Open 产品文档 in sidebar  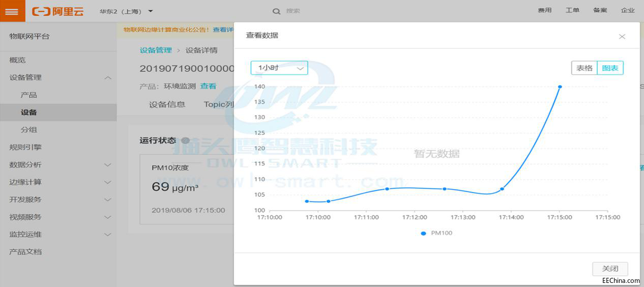pyautogui.click(x=25, y=251)
